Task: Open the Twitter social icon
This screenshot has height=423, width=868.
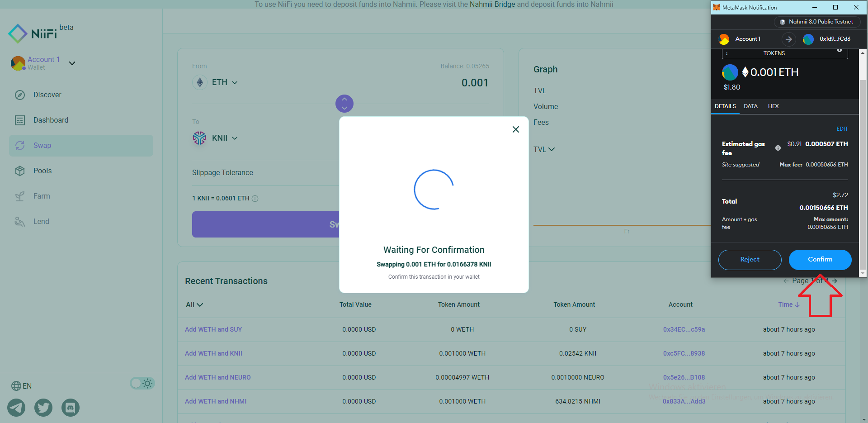Action: [x=43, y=408]
